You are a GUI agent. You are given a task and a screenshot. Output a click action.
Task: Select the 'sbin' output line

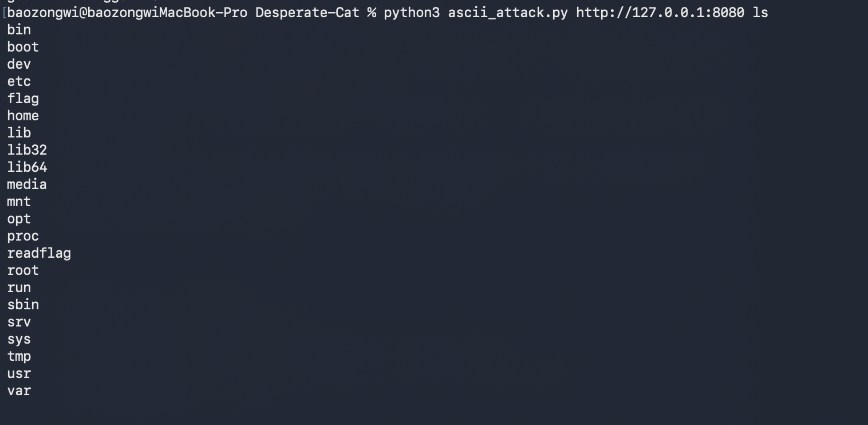click(23, 305)
